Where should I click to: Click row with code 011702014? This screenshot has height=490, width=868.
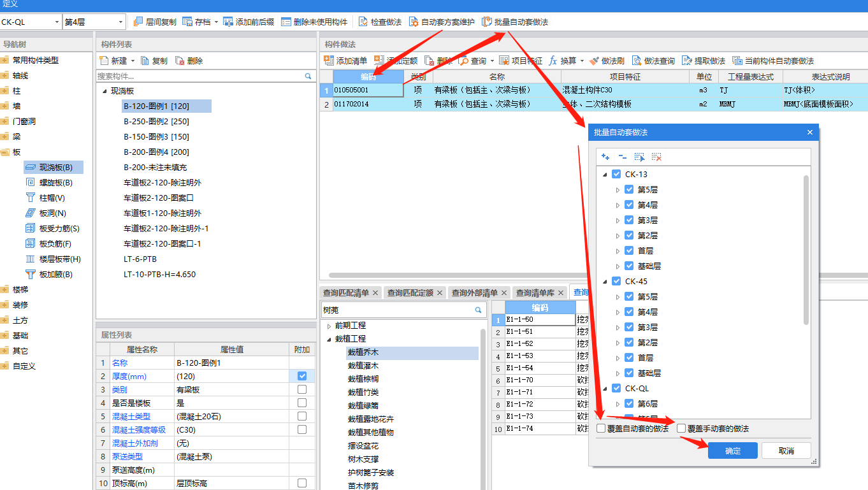593,104
